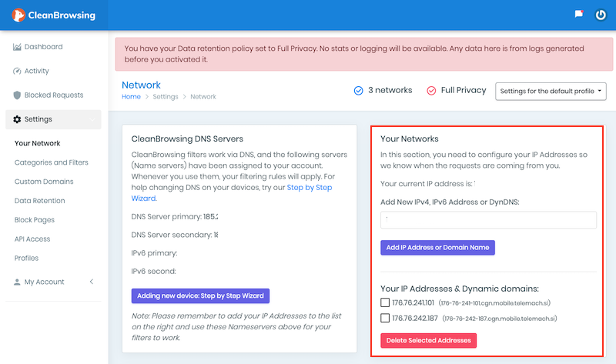Click the Your current IP address line
Image resolution: width=616 pixels, height=364 pixels.
(428, 184)
